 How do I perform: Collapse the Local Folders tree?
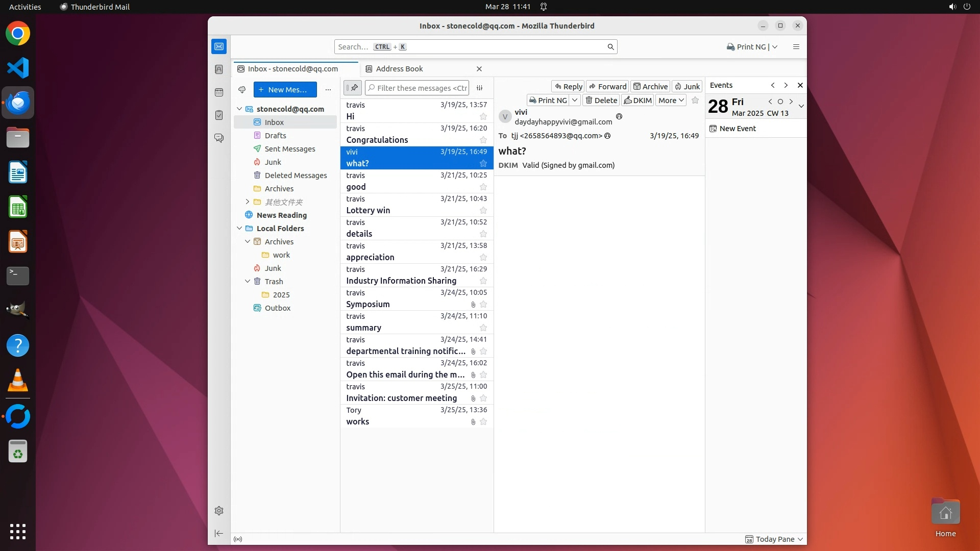[x=239, y=229]
